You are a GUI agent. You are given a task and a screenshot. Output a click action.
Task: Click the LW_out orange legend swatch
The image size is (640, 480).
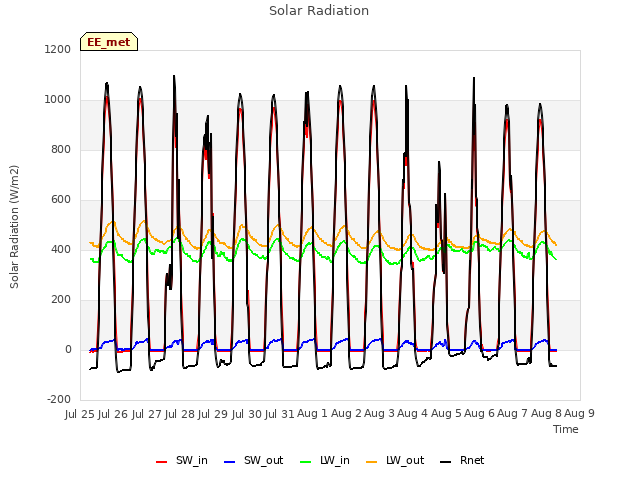coord(372,462)
